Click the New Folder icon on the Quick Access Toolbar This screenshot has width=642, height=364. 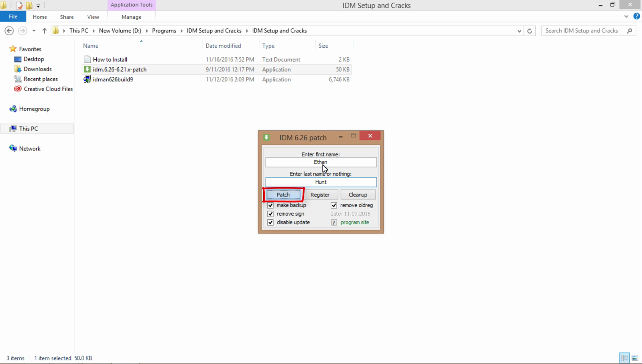click(x=28, y=5)
